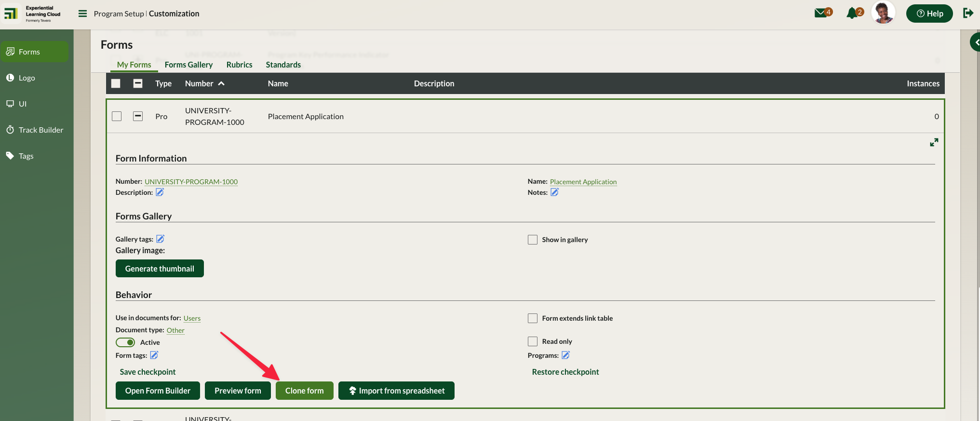Viewport: 980px width, 421px height.
Task: Expand the right side panel arrow
Action: tap(976, 42)
